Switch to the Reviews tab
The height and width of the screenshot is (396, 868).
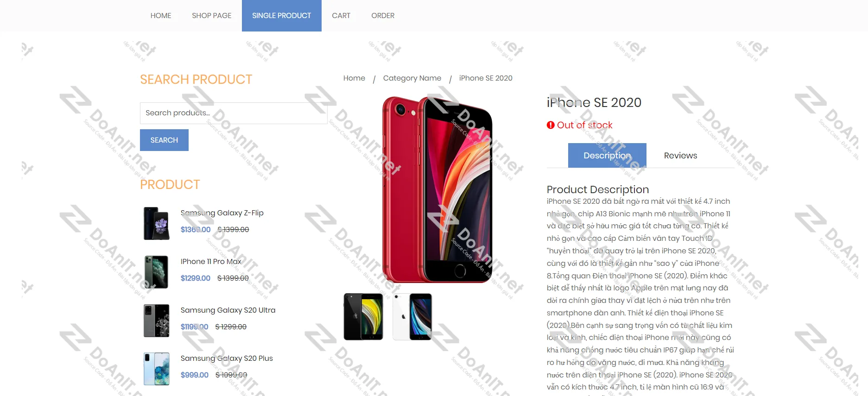680,156
